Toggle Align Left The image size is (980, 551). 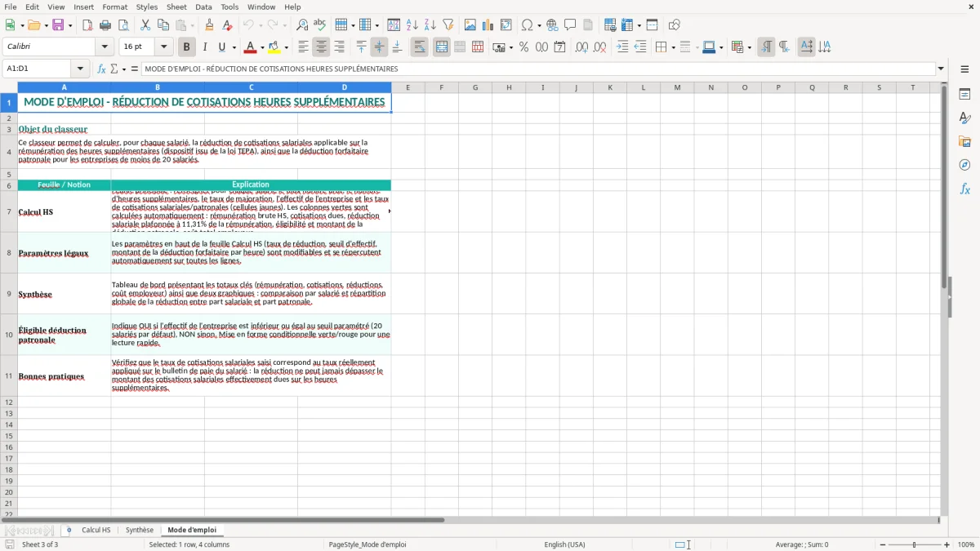tap(303, 47)
